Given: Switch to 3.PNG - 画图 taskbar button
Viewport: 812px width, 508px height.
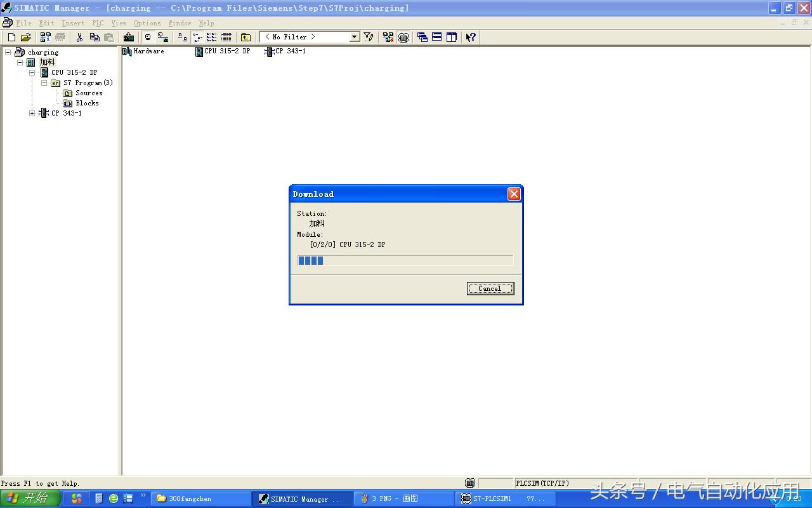Looking at the screenshot, I should point(404,498).
